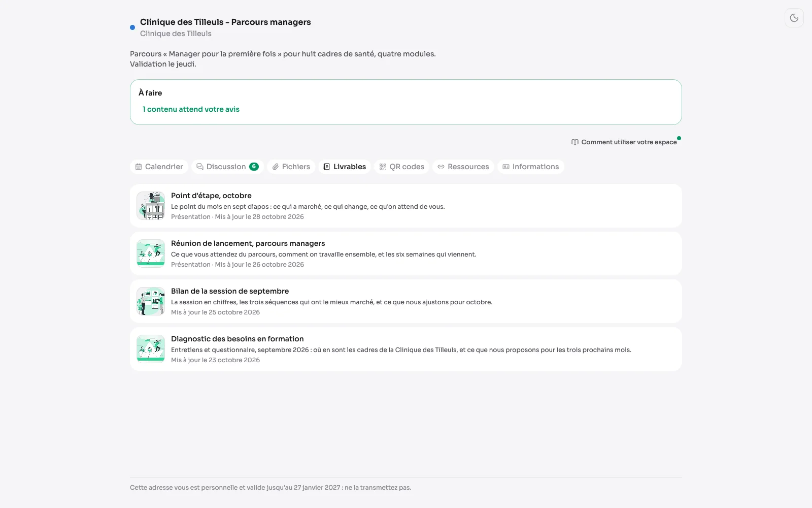This screenshot has width=812, height=508.
Task: Click the 'À faire' heading
Action: click(150, 93)
